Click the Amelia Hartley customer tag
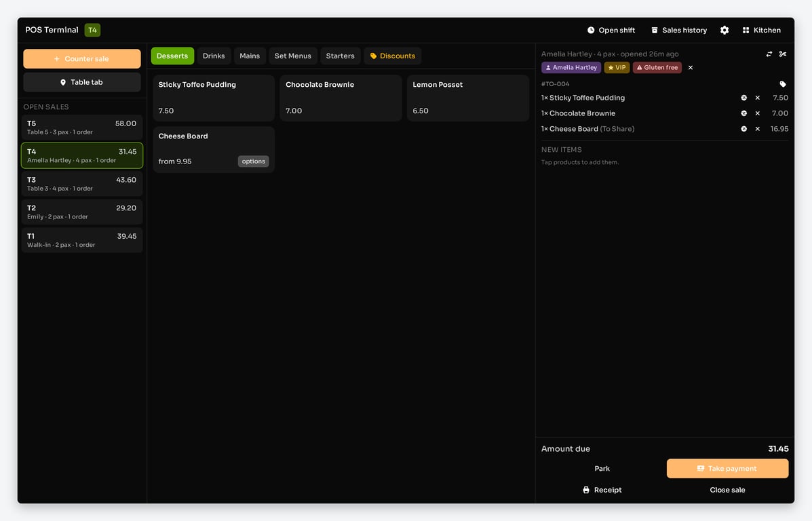The width and height of the screenshot is (812, 521). click(571, 67)
